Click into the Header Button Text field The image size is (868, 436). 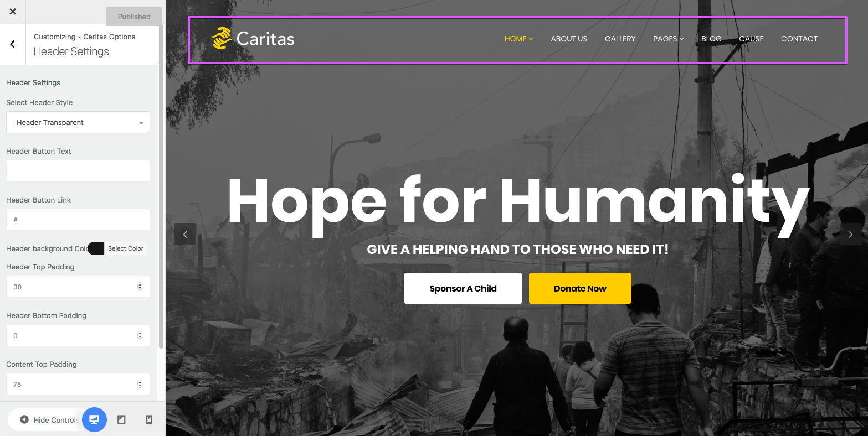click(78, 171)
